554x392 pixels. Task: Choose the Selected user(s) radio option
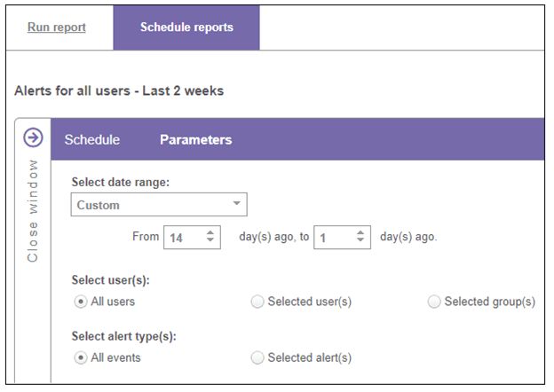257,302
